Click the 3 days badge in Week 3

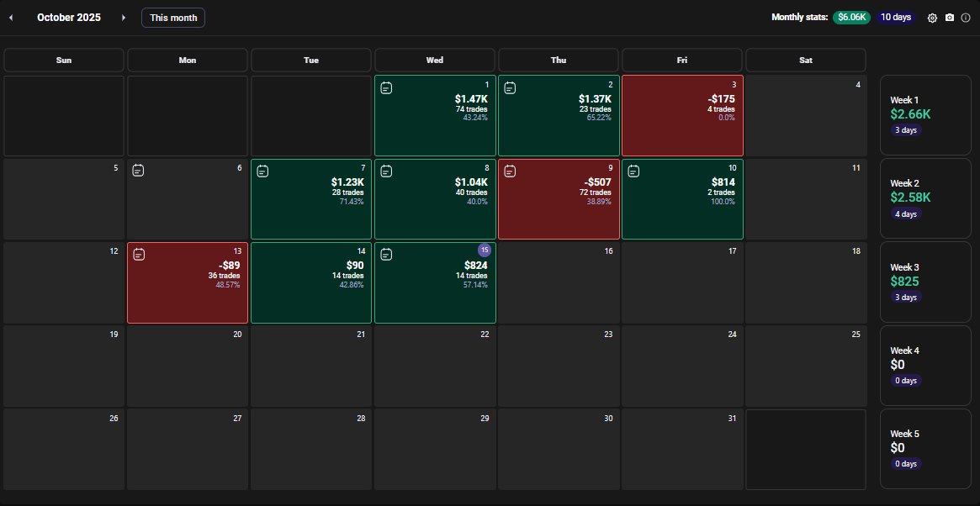pyautogui.click(x=906, y=298)
